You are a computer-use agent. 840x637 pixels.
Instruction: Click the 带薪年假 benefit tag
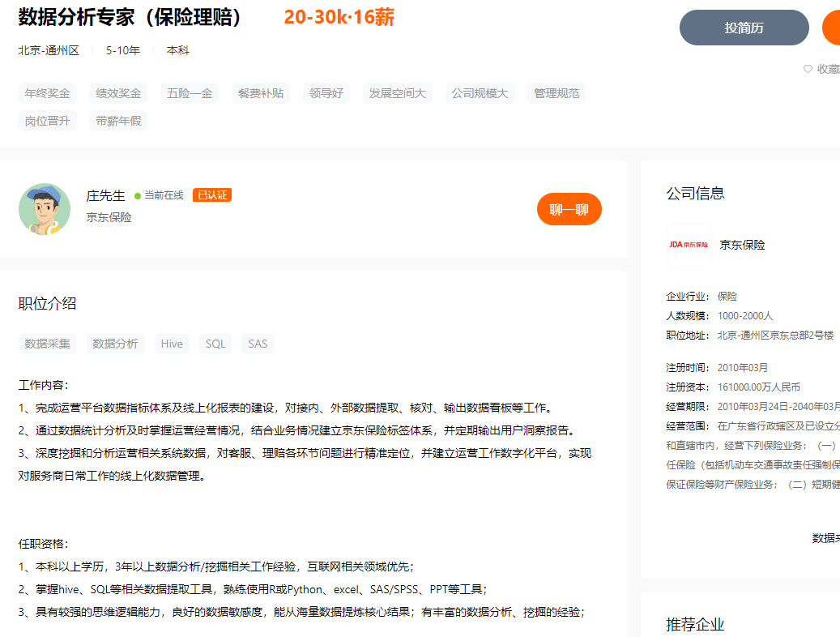click(118, 121)
